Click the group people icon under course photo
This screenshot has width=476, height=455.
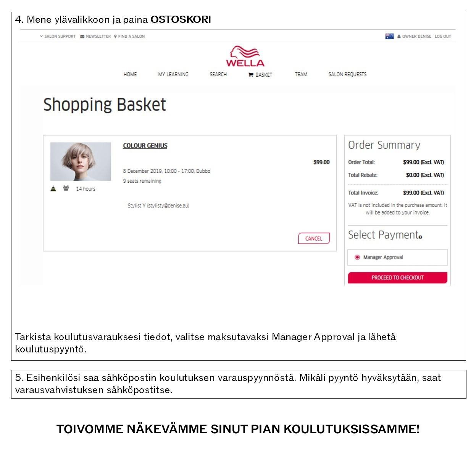pyautogui.click(x=66, y=188)
